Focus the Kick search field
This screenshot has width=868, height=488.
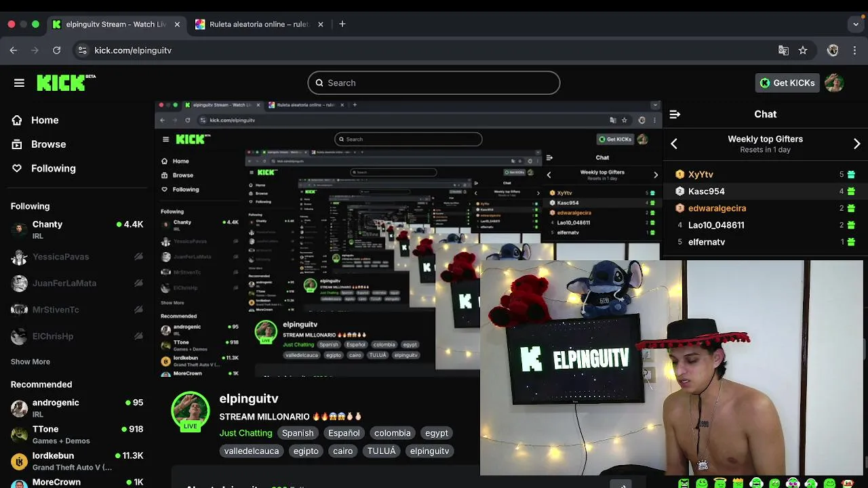pos(434,83)
